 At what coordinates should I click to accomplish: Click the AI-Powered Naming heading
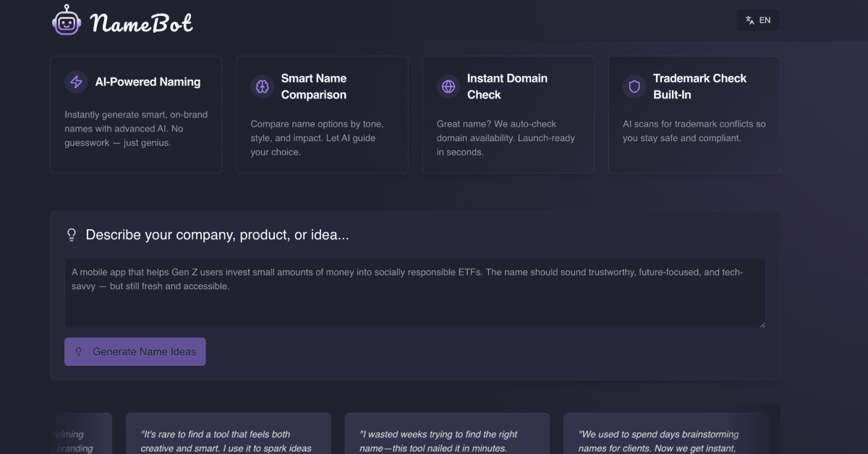coord(148,82)
